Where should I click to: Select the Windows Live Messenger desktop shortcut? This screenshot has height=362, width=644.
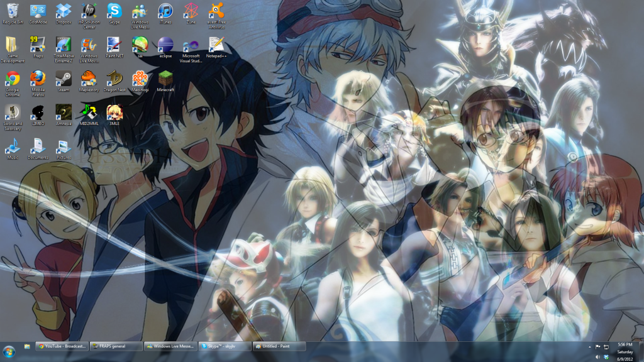(140, 16)
